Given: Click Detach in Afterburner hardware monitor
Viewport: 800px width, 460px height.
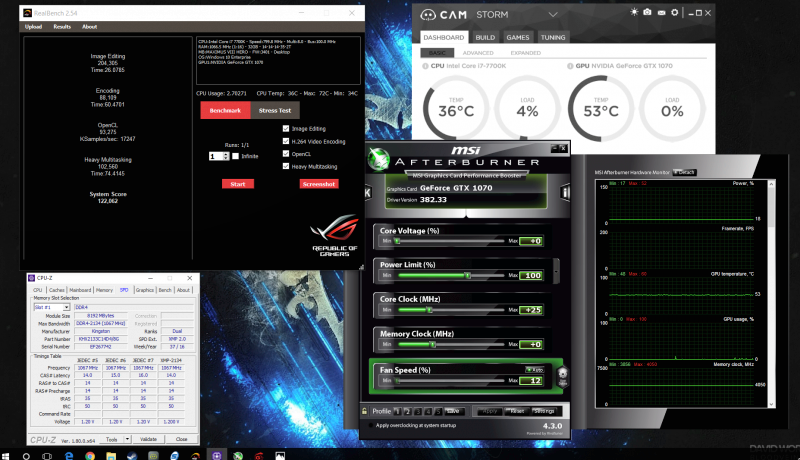Looking at the screenshot, I should tap(684, 172).
